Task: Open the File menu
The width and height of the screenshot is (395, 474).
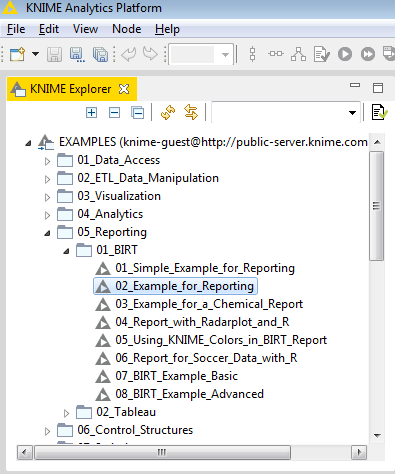Action: click(x=16, y=29)
